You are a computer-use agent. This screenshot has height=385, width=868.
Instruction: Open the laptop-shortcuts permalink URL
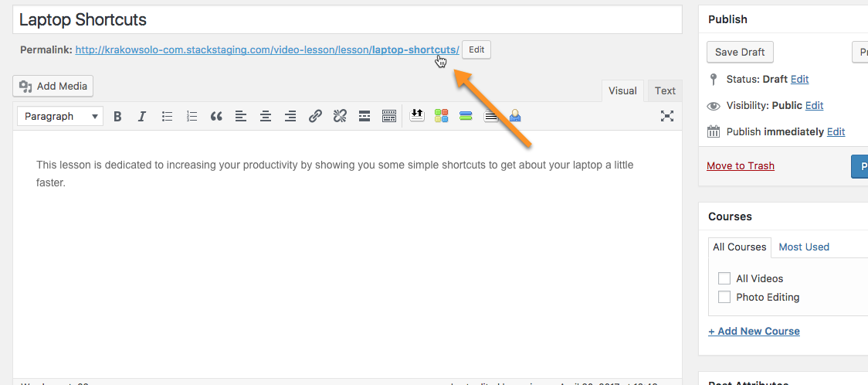point(267,49)
